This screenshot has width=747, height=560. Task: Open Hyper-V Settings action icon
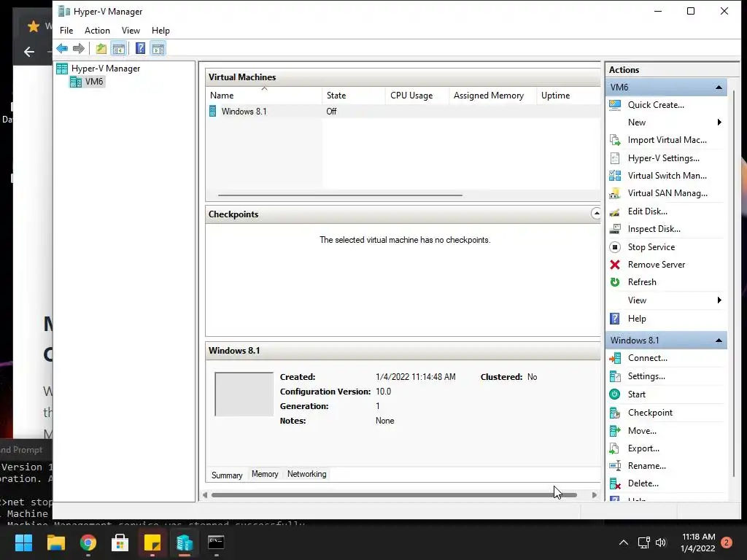point(615,158)
